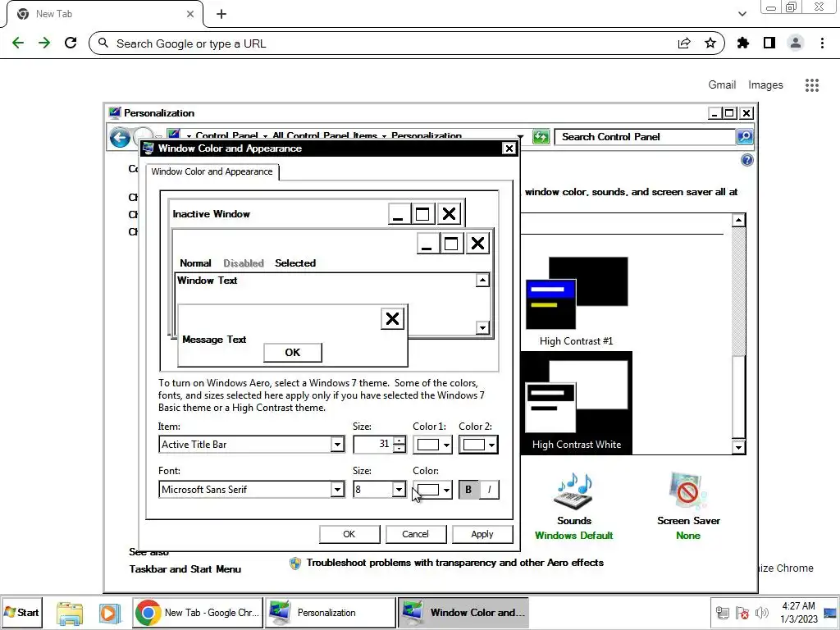Open the Color 2 picker dropdown
Screen dimensions: 840x630
tap(478, 444)
